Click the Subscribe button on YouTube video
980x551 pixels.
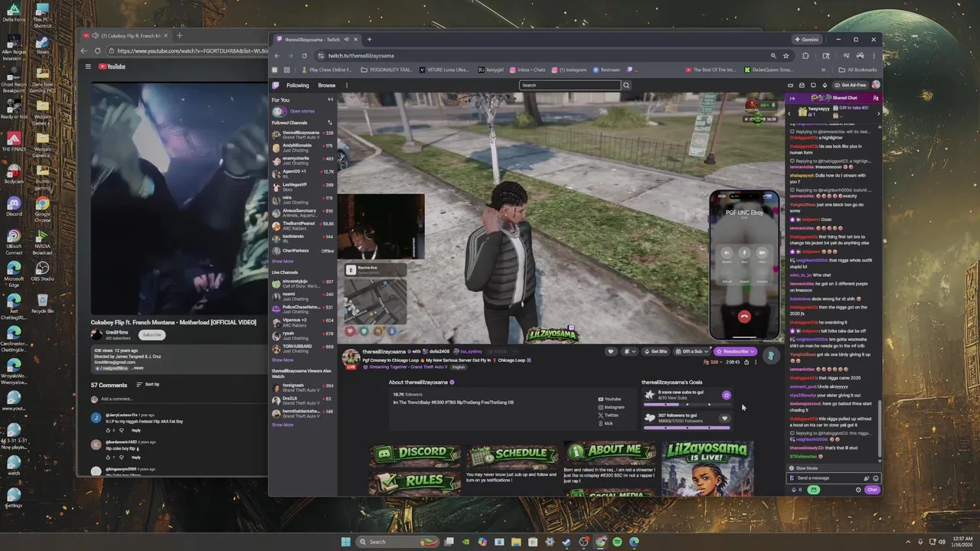(152, 334)
